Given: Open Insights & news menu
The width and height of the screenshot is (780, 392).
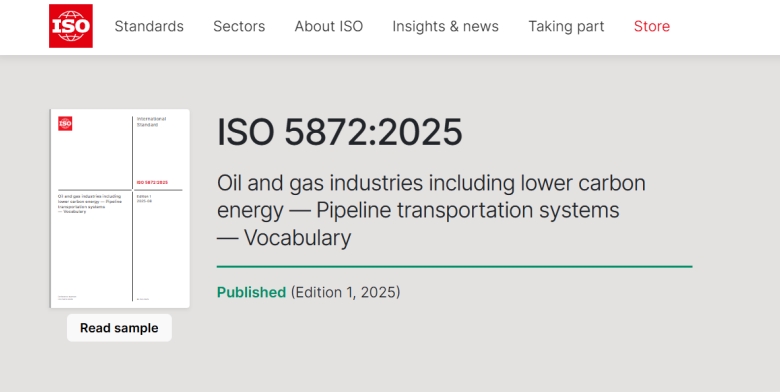Looking at the screenshot, I should [x=445, y=26].
